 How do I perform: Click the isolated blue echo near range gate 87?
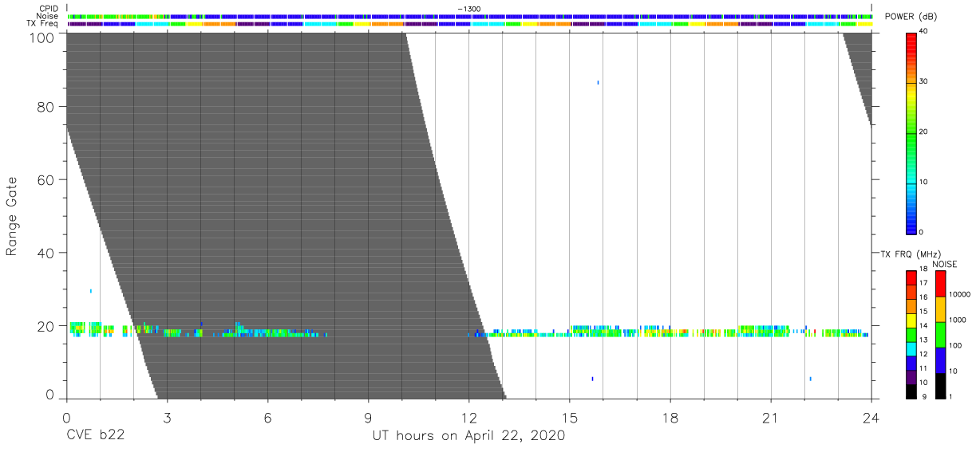(598, 82)
